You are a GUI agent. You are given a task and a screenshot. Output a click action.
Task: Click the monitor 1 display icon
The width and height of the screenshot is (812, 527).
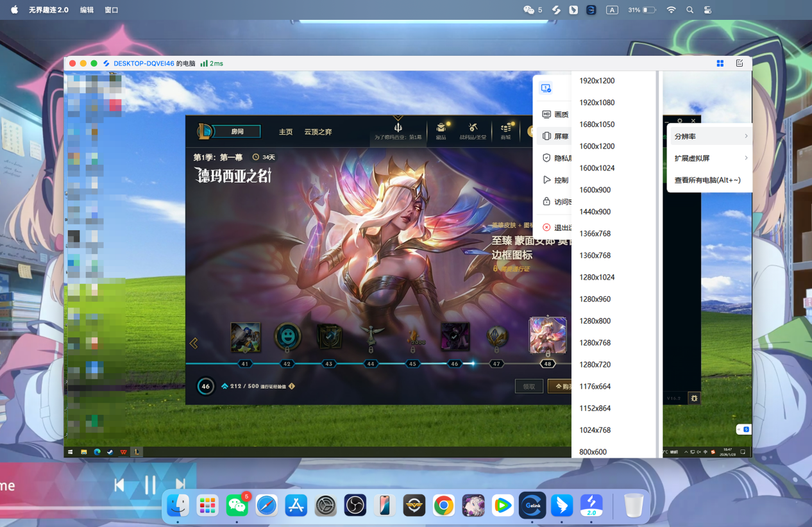tap(546, 88)
